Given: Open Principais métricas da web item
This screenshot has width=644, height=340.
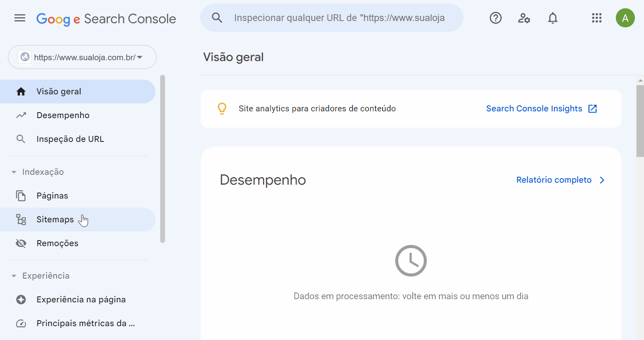Looking at the screenshot, I should pyautogui.click(x=78, y=323).
